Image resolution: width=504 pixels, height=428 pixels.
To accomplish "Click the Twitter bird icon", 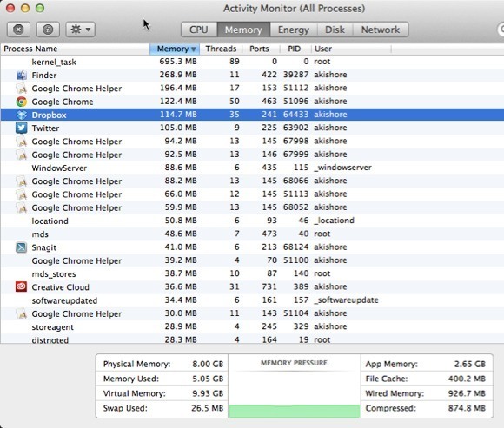I will coord(21,128).
